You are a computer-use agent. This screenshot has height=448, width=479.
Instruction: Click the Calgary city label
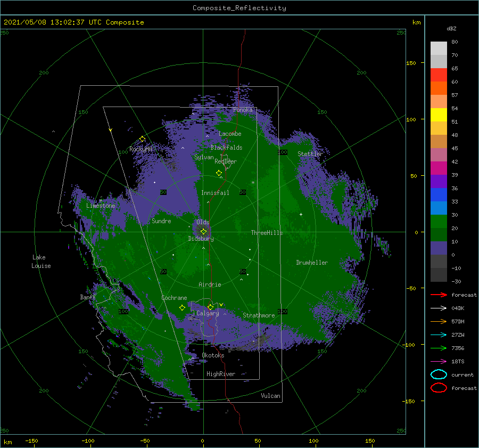click(208, 313)
